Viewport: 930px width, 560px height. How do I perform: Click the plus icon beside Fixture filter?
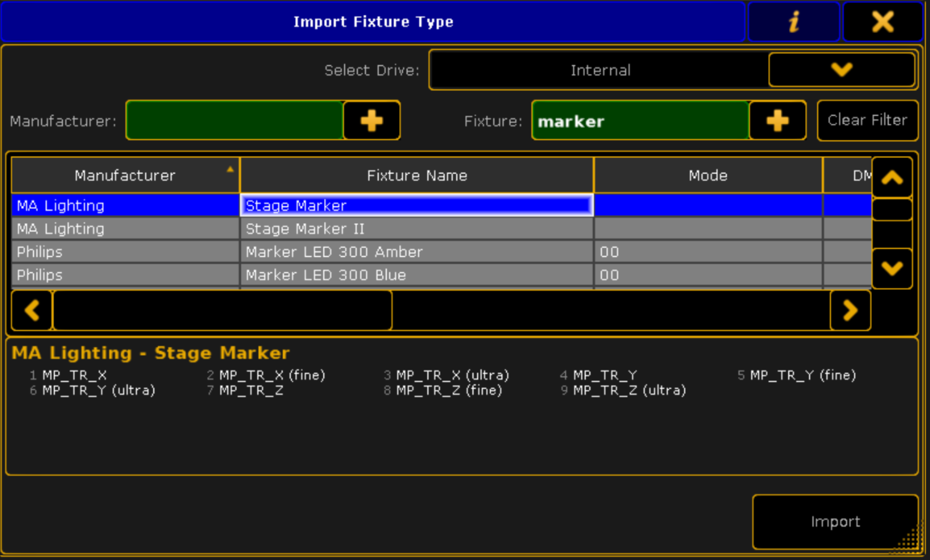click(777, 121)
